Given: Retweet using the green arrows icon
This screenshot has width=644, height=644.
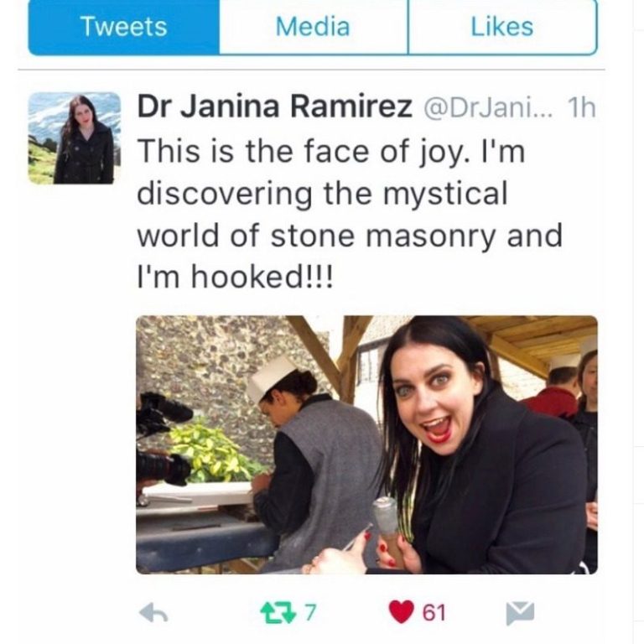Looking at the screenshot, I should [278, 613].
